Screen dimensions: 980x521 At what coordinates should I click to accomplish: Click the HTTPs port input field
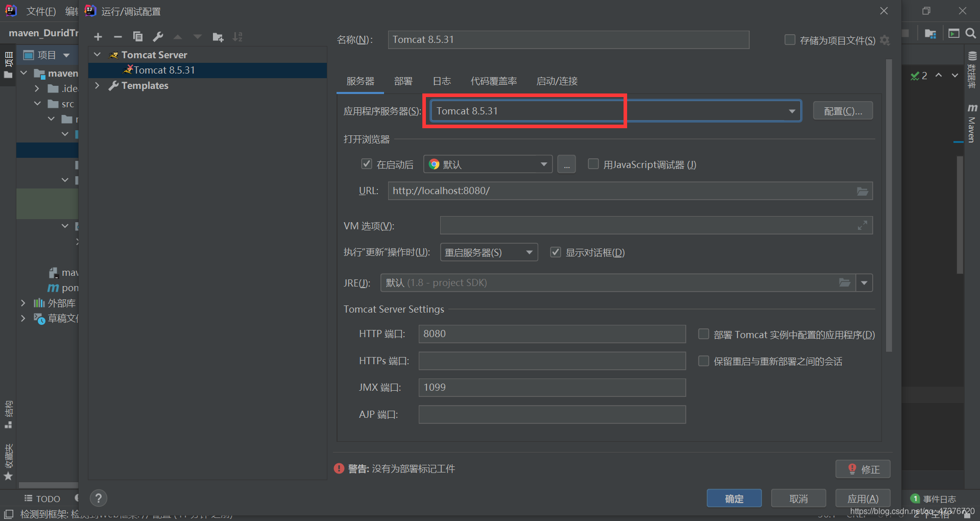click(x=552, y=361)
